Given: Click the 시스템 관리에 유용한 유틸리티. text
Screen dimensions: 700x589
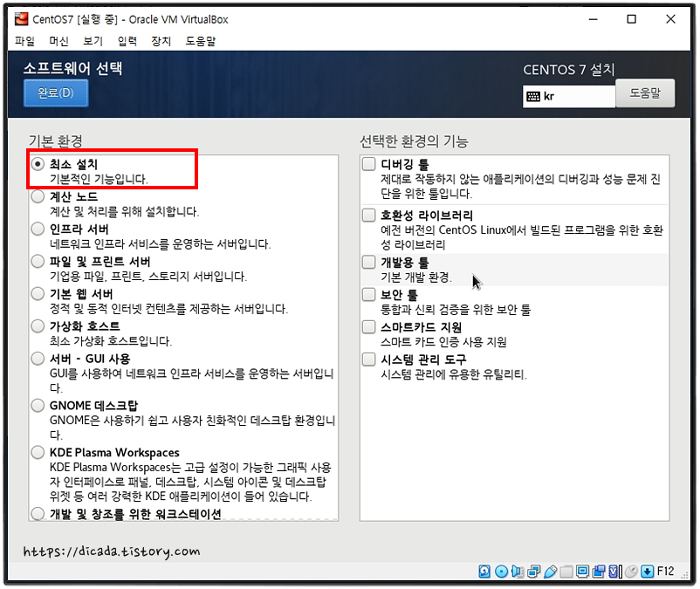Looking at the screenshot, I should click(x=454, y=374).
